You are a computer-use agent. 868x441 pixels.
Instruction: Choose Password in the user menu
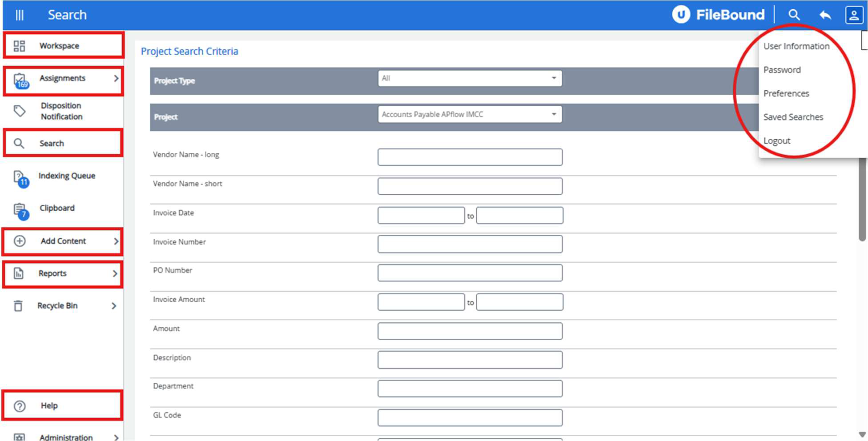[x=782, y=70]
